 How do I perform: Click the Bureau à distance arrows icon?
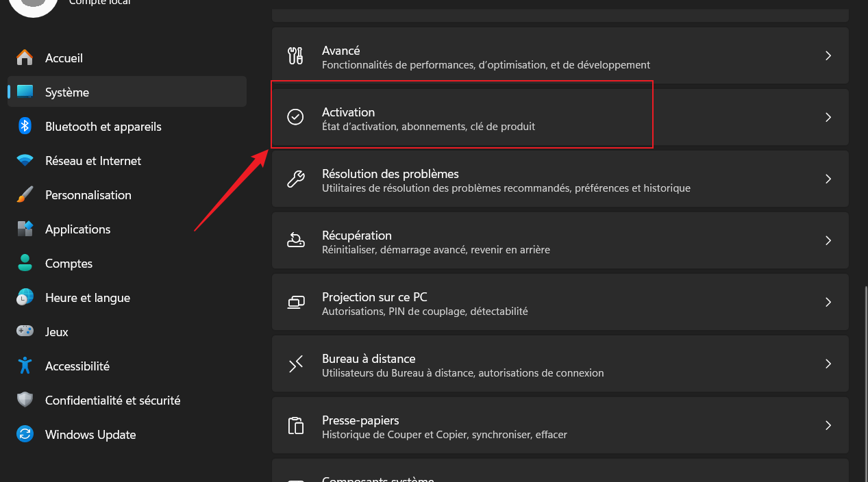(295, 364)
